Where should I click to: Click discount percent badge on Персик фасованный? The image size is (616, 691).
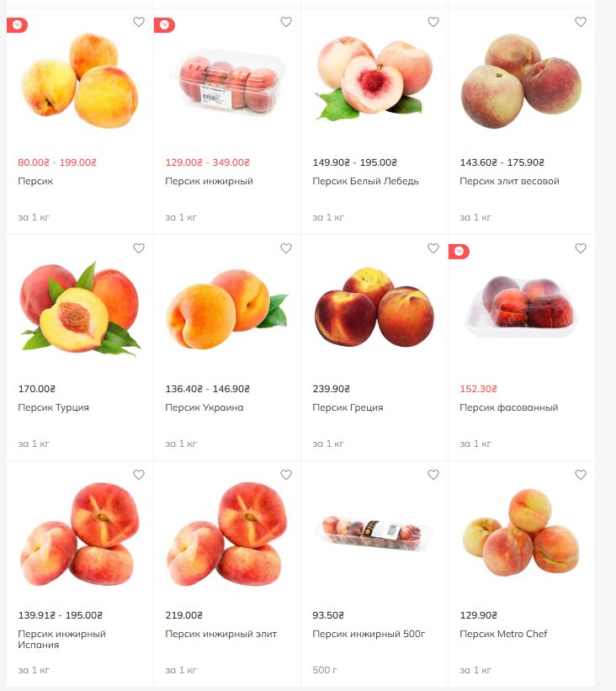click(459, 252)
